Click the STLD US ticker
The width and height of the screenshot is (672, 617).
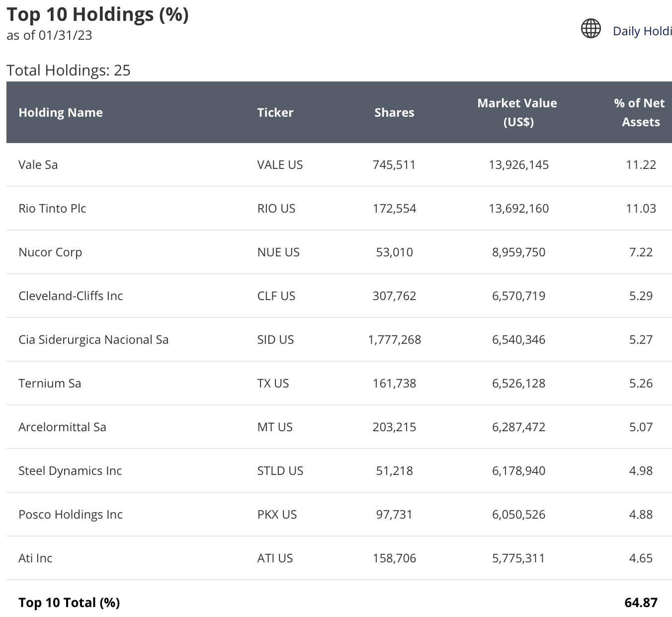pos(280,470)
